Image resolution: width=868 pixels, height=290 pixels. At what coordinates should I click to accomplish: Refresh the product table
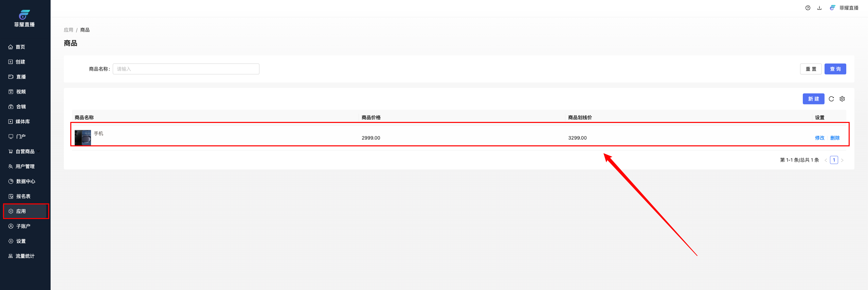point(831,99)
